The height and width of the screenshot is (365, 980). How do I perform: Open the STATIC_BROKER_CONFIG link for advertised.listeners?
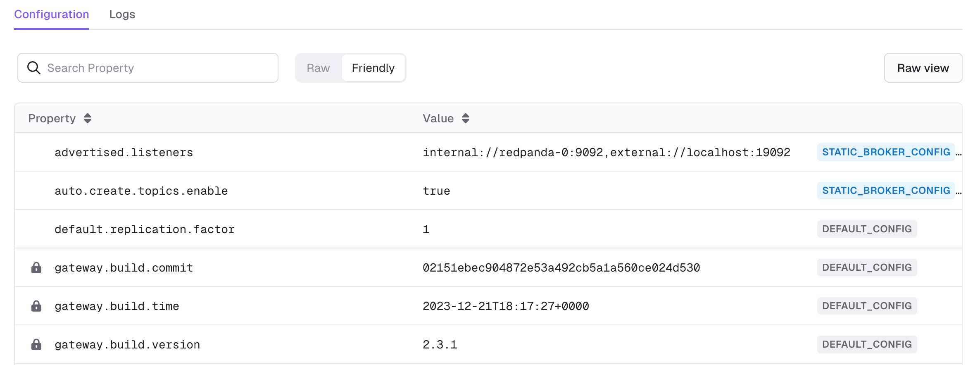[885, 152]
